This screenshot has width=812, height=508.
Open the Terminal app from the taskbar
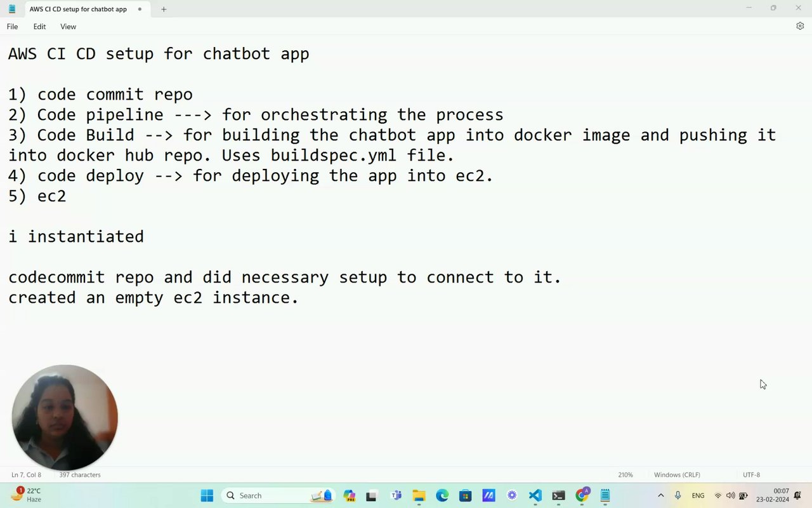558,495
